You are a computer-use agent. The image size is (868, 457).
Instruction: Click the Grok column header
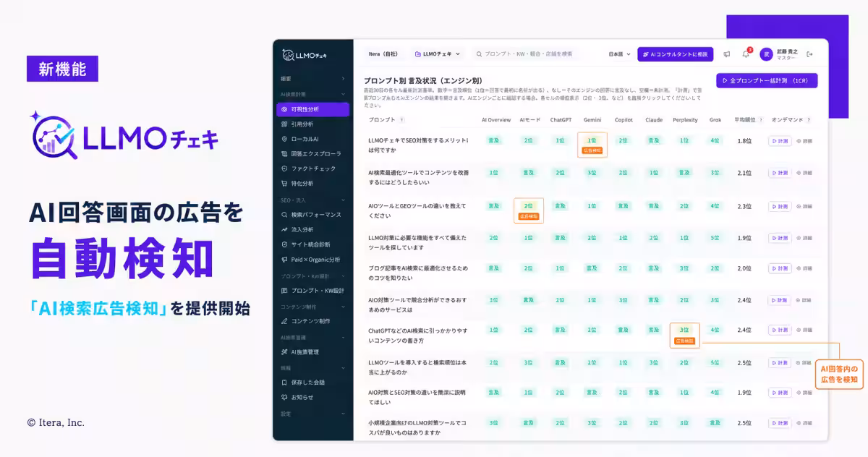coord(715,120)
